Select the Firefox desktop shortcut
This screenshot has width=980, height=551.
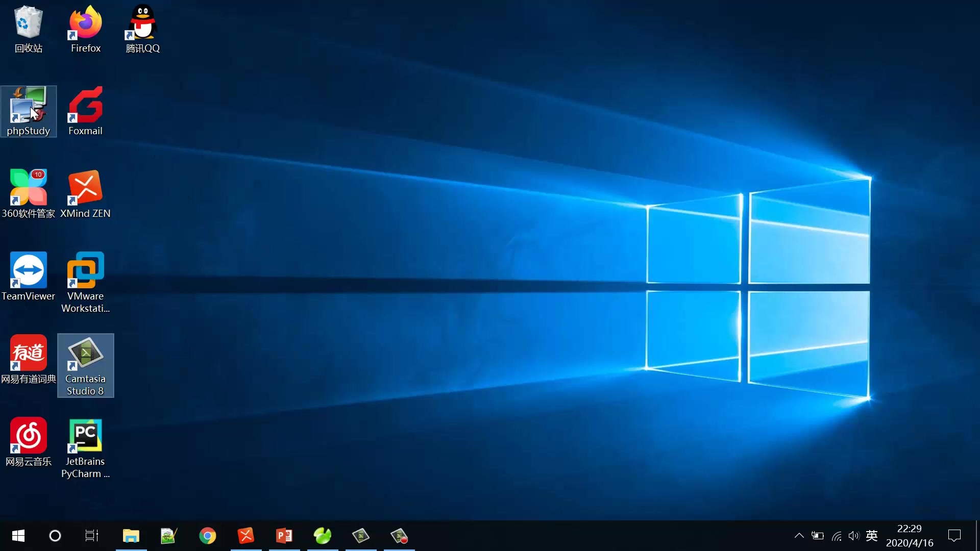click(85, 23)
